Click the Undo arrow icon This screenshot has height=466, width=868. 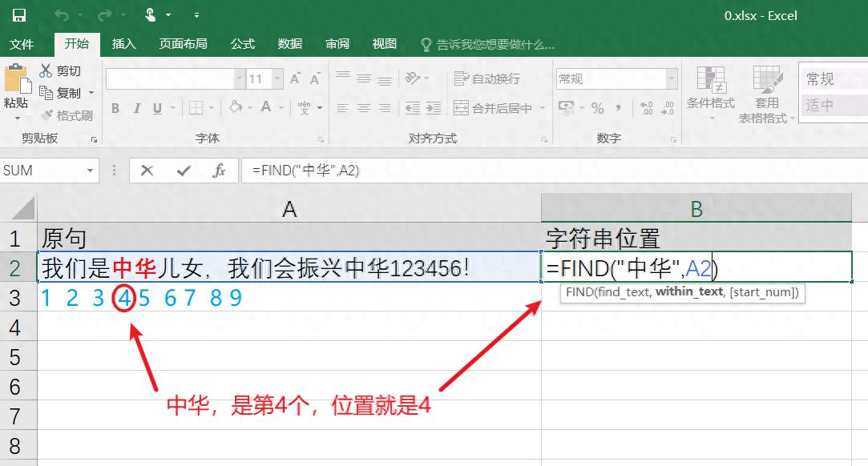pyautogui.click(x=62, y=16)
